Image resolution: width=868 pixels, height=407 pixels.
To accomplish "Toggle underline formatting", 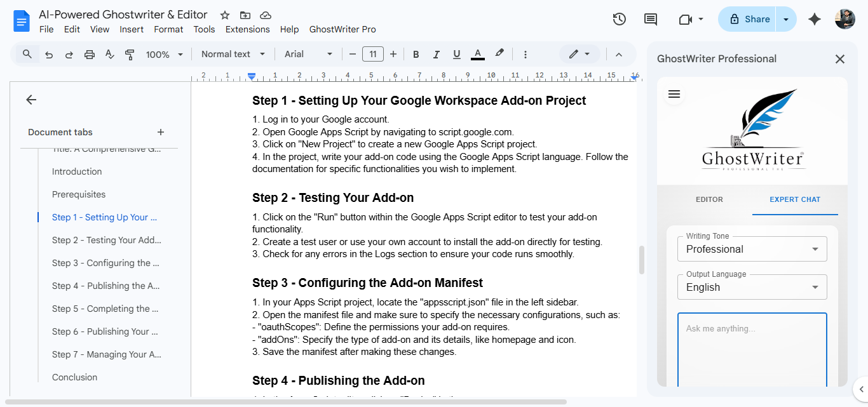I will click(457, 54).
